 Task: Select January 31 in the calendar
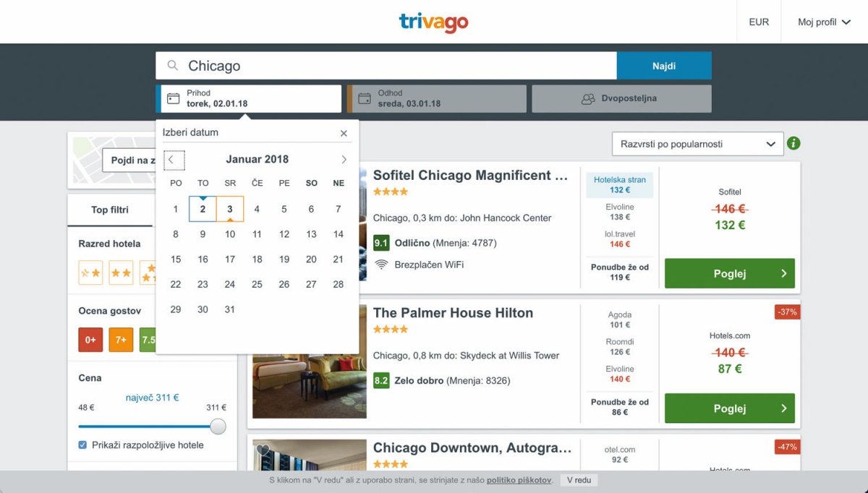pos(230,309)
